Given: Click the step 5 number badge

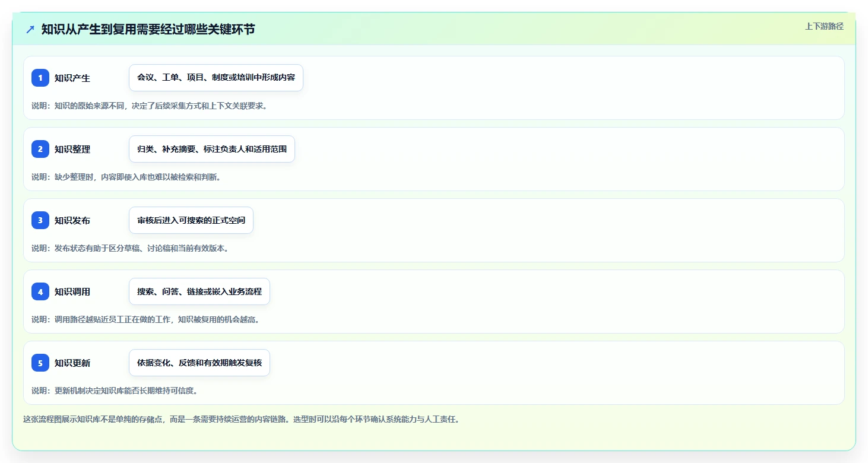Looking at the screenshot, I should 40,363.
